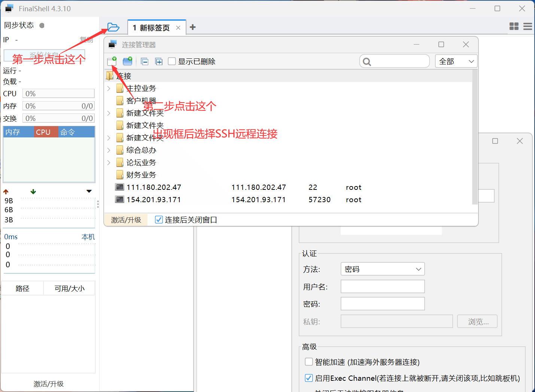535x392 pixels.
Task: Switch to CPU process tab
Action: coord(46,132)
